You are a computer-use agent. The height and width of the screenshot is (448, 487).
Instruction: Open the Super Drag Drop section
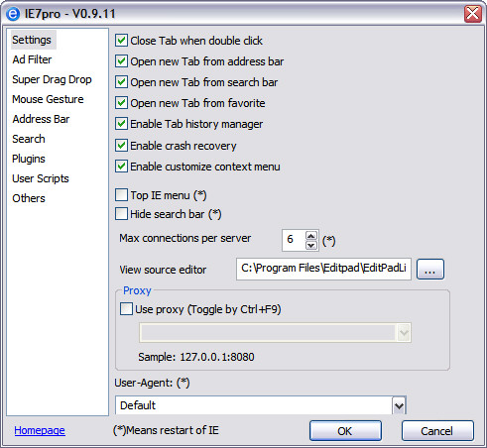click(x=52, y=79)
